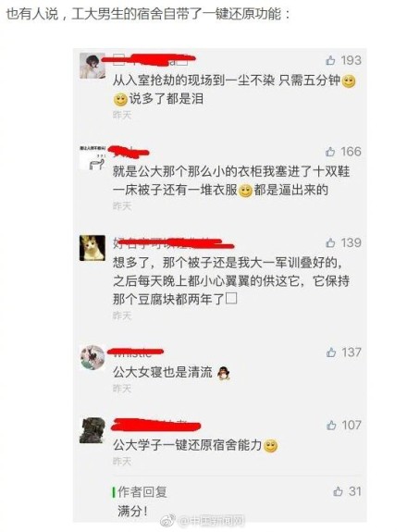Click the article text about 工大男生的宿舍
Screen dimensions: 407x532
[x=148, y=14]
